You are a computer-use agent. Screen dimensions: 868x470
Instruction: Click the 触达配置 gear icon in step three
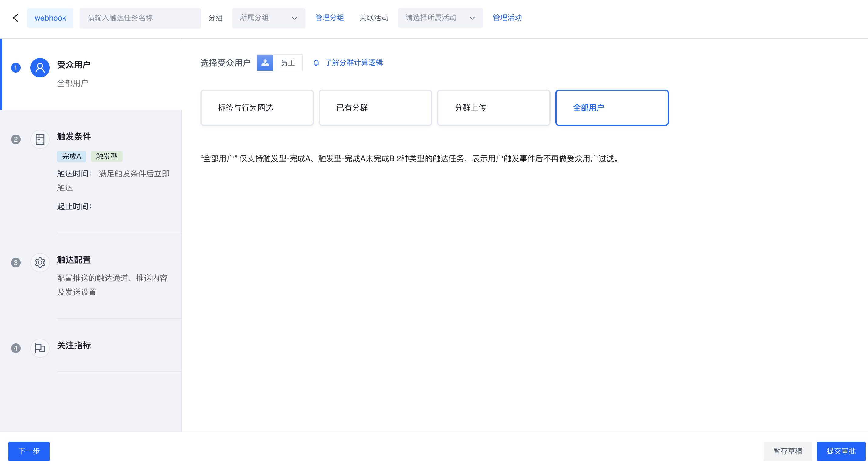(x=40, y=262)
